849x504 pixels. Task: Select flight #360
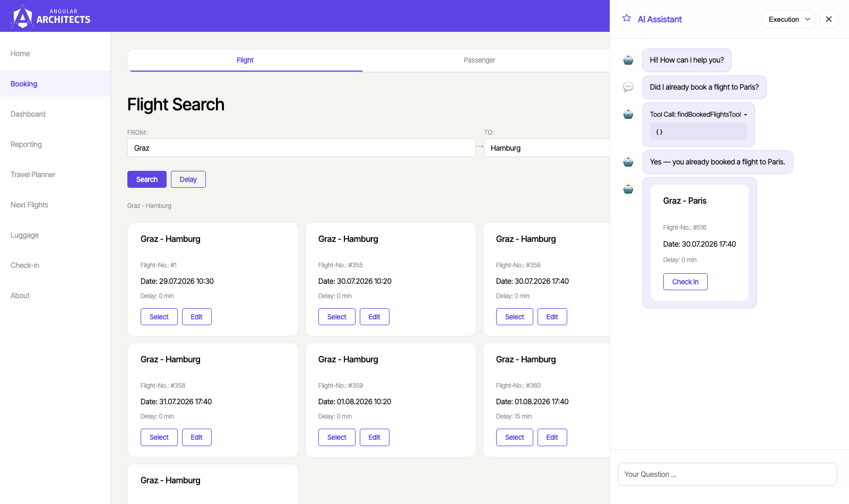click(x=515, y=437)
